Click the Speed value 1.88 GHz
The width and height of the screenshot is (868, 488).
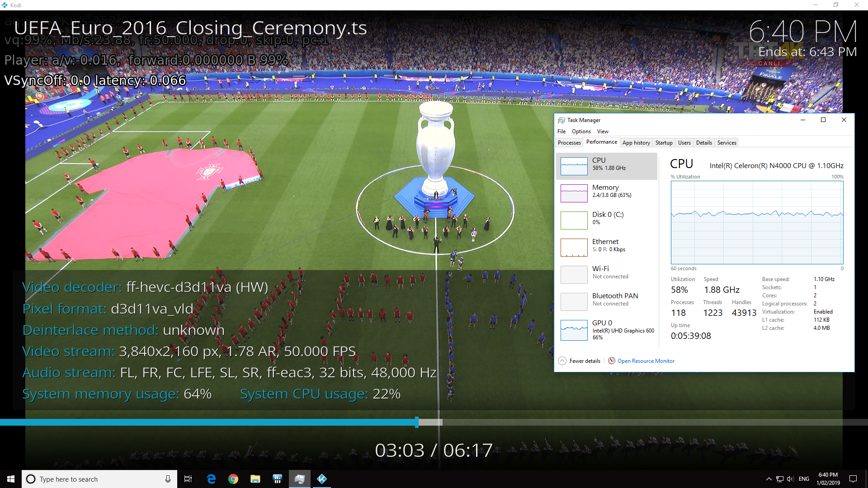coord(722,290)
